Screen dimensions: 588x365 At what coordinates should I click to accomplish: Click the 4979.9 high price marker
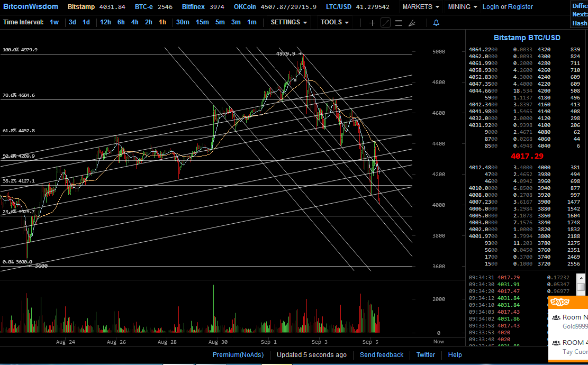tap(289, 53)
